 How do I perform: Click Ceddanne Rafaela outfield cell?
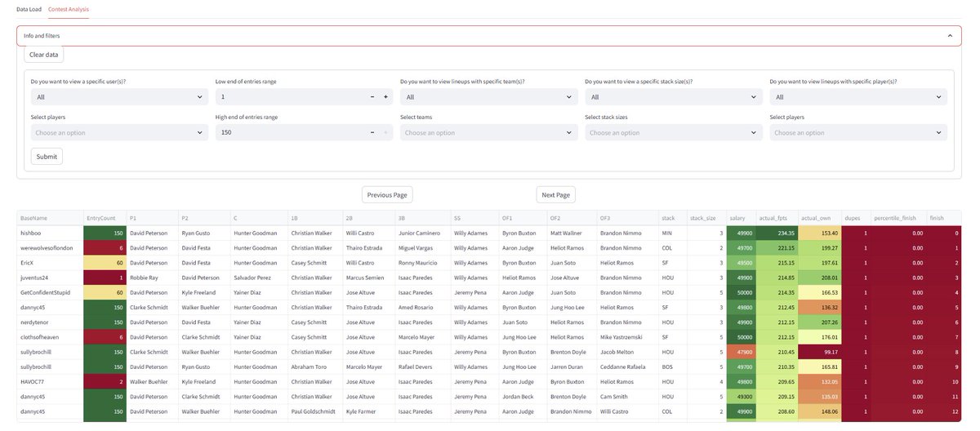(x=627, y=367)
